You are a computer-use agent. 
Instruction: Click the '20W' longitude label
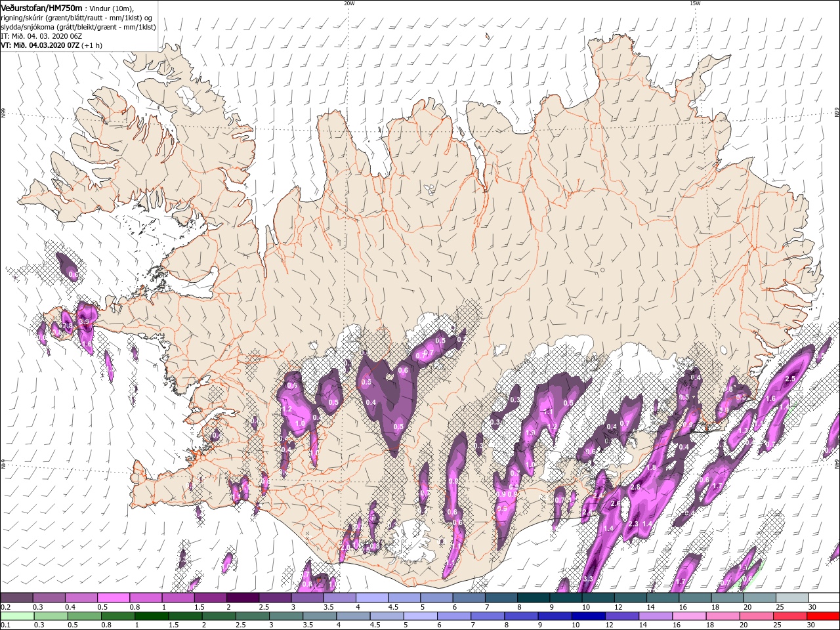(349, 3)
